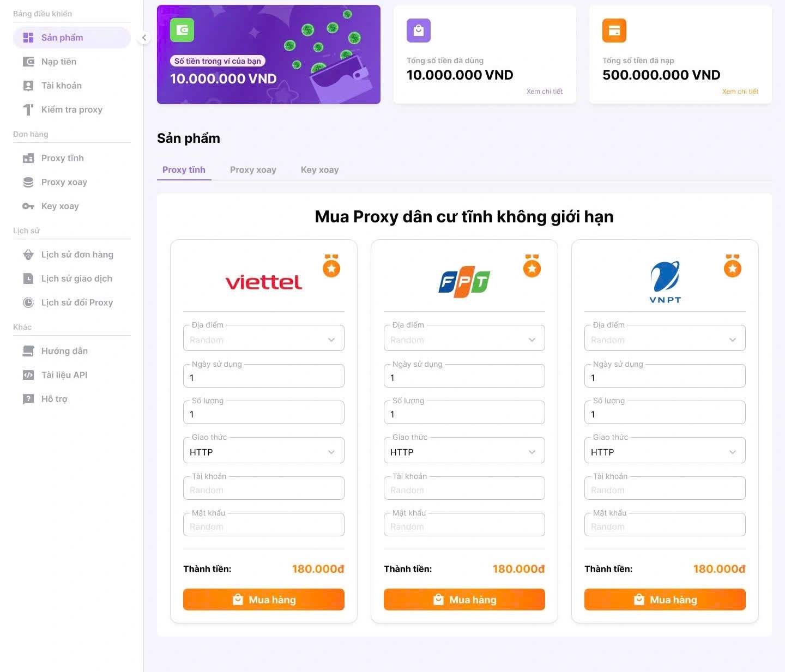Click the VNPT Ngày sử dụng field

(x=665, y=377)
